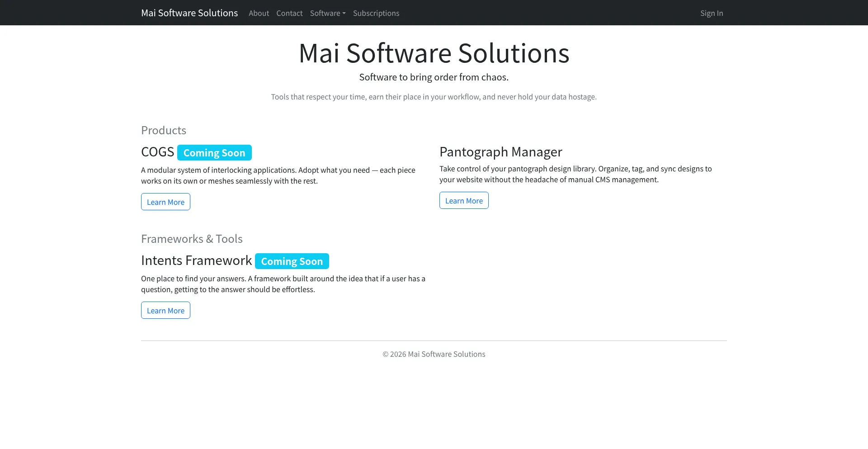The width and height of the screenshot is (868, 449).
Task: Click Learn More under Pantograph Manager
Action: tap(464, 200)
